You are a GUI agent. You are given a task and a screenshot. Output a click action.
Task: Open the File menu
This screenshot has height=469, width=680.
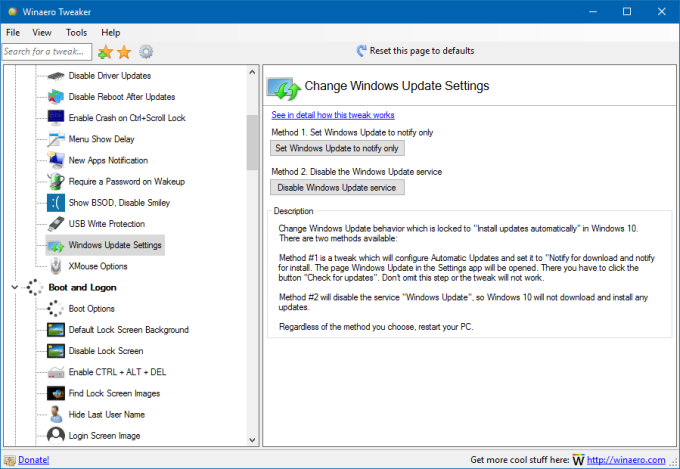click(13, 33)
